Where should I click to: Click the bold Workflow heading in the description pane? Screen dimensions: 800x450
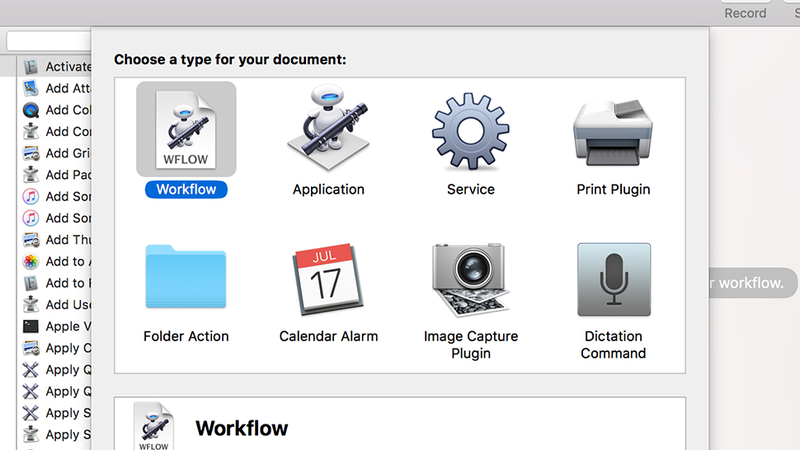pyautogui.click(x=242, y=429)
